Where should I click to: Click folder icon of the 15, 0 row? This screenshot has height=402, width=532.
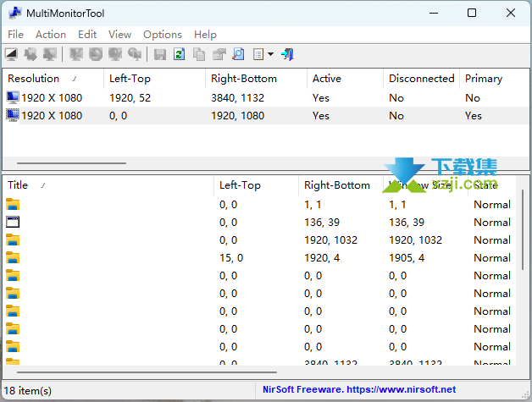pos(13,257)
